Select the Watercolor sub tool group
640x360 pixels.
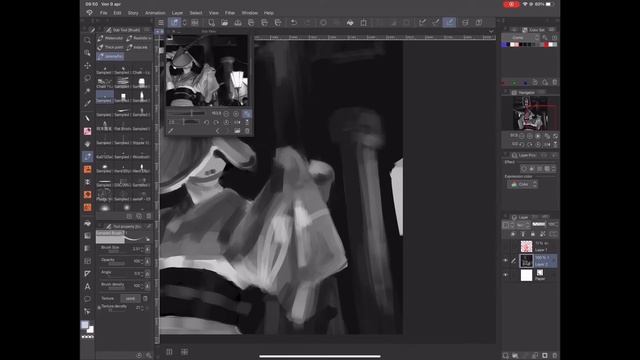(110, 38)
